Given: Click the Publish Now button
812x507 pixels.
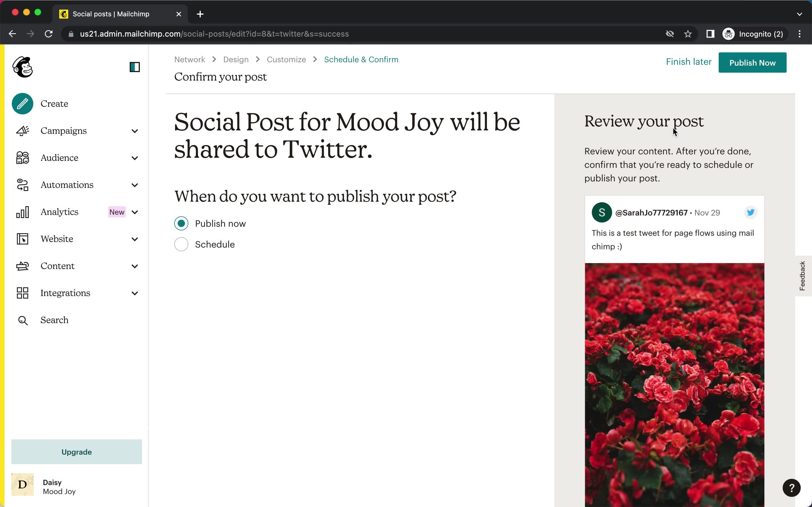Looking at the screenshot, I should [753, 63].
